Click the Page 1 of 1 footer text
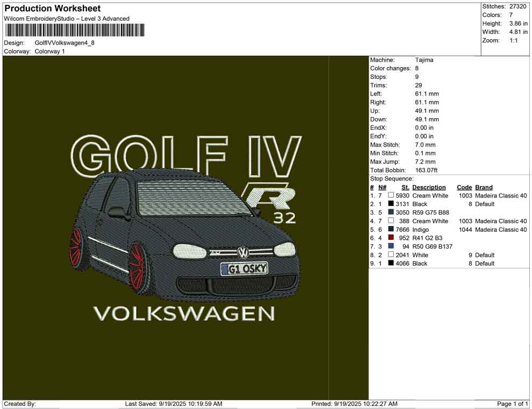 tap(513, 404)
